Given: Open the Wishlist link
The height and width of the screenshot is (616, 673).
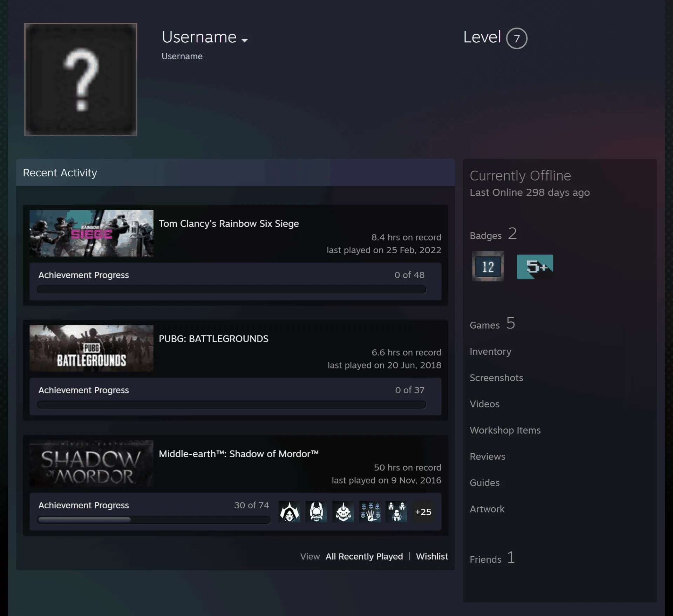Looking at the screenshot, I should tap(432, 556).
